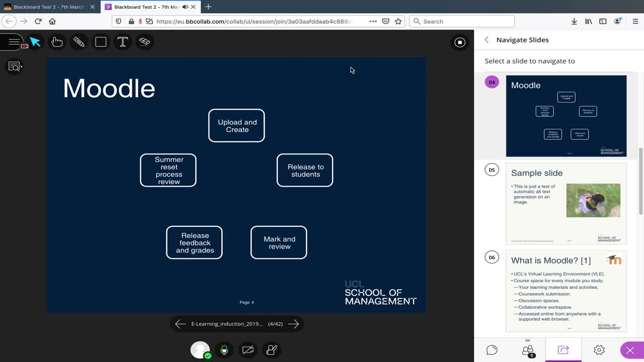Open a new browser tab
The image size is (644, 362).
coord(208,7)
